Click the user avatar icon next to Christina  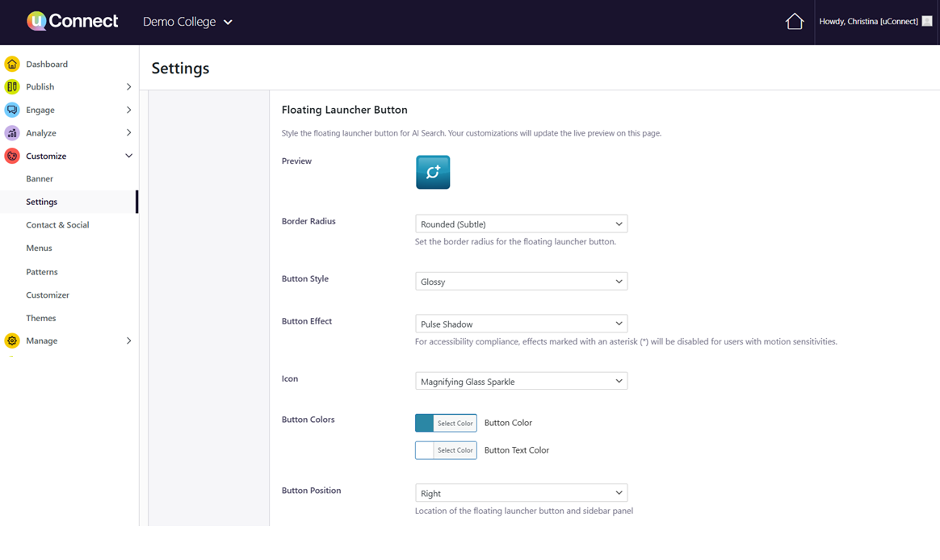(x=927, y=21)
